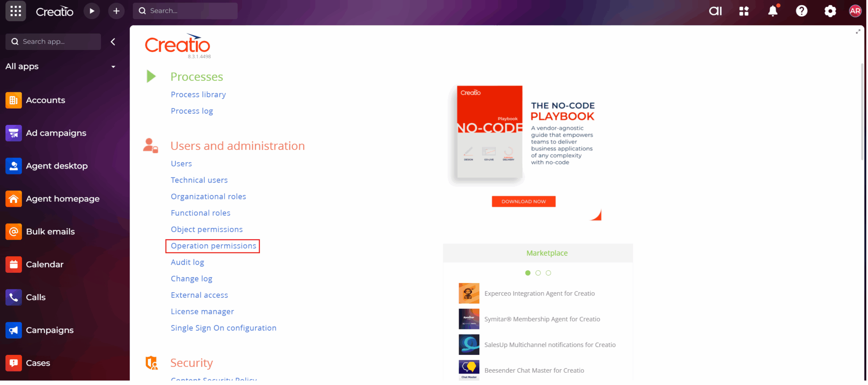
Task: Click the fullscreen expand arrow
Action: pos(859,31)
